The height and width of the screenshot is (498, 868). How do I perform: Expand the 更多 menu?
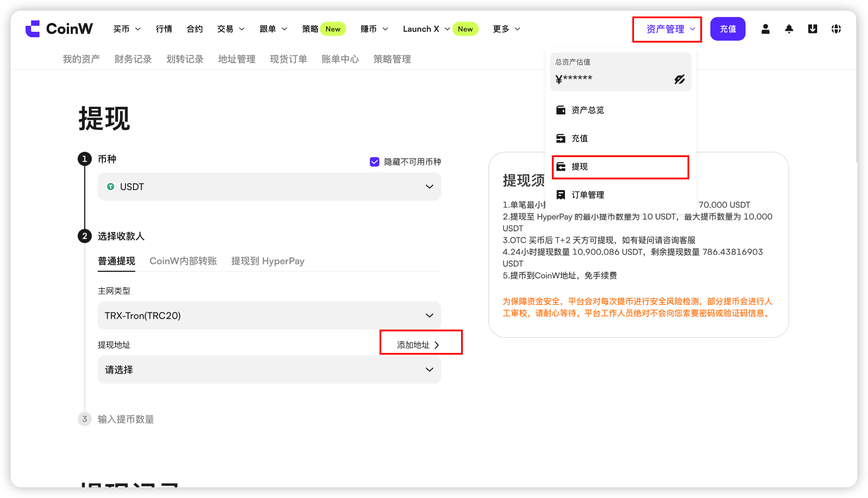coord(506,29)
